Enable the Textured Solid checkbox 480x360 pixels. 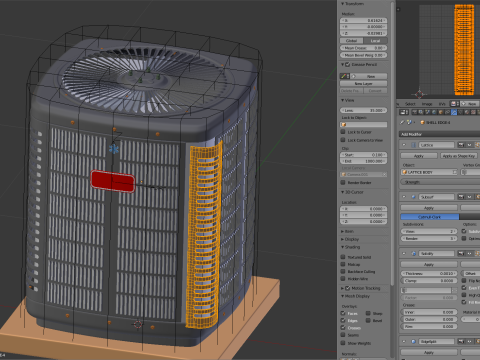coord(343,257)
